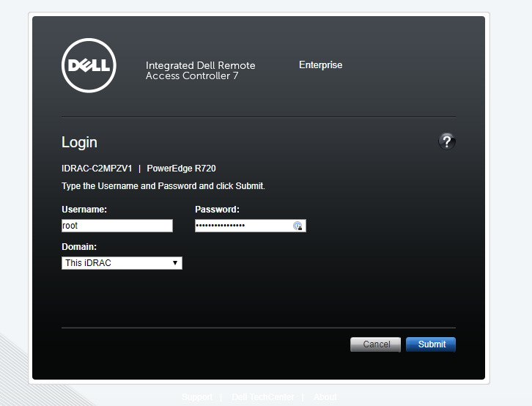Screen dimensions: 532x406
Task: Click the Domain label
Action: [79, 247]
